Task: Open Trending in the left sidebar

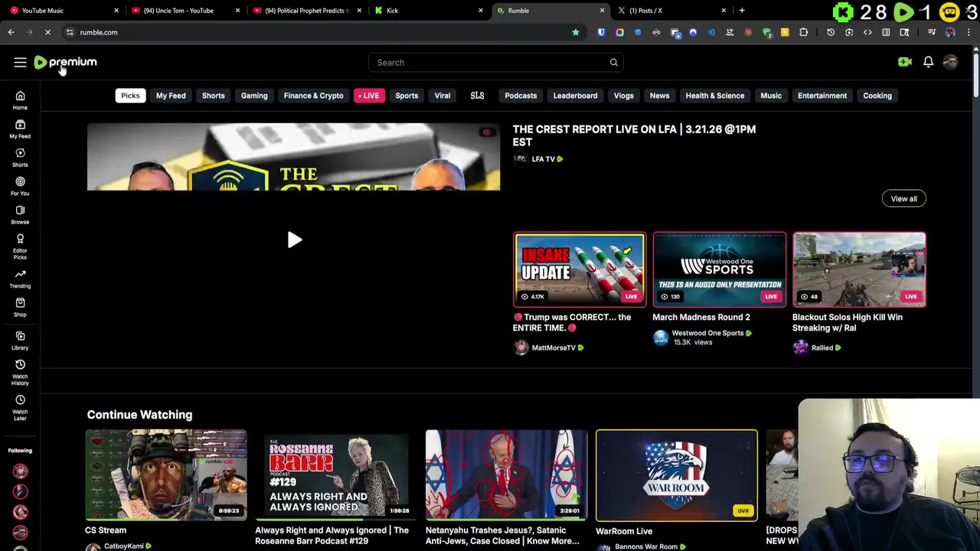Action: pos(20,279)
